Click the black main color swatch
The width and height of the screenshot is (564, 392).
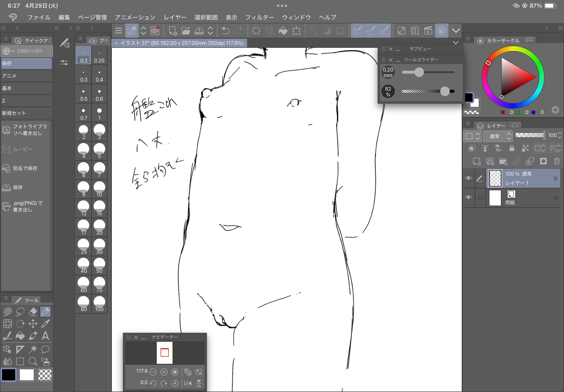(9, 375)
